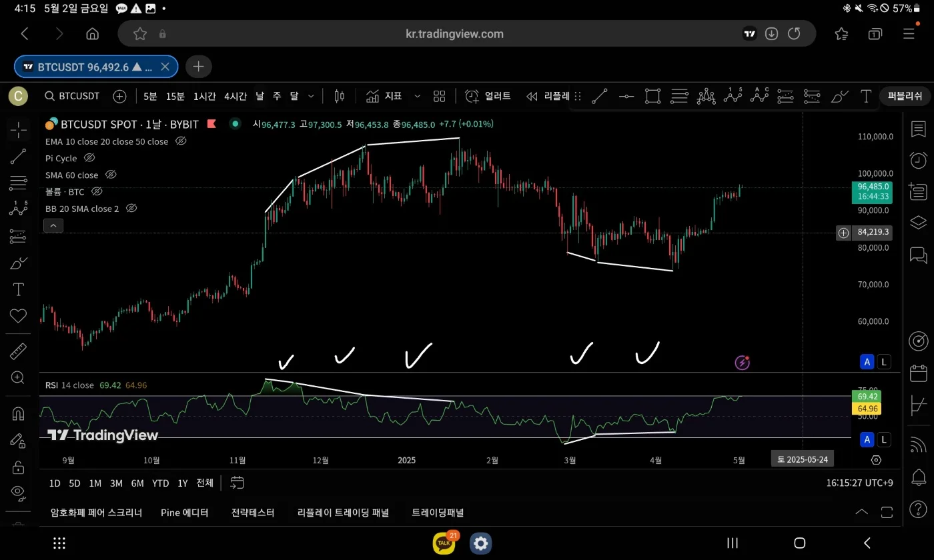Viewport: 934px width, 560px height.
Task: Pick the horizontal line from drawing favorites bar
Action: coord(626,96)
